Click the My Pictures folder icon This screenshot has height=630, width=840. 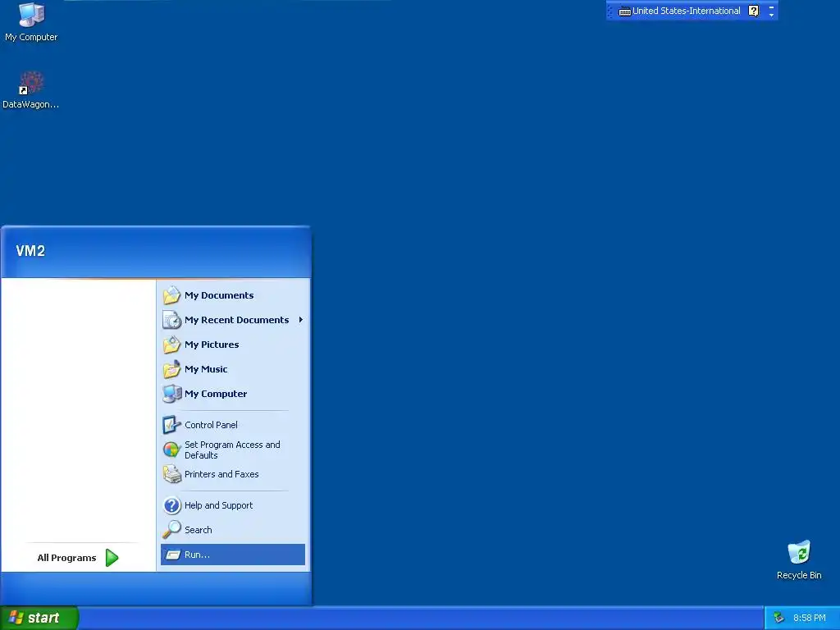[171, 345]
